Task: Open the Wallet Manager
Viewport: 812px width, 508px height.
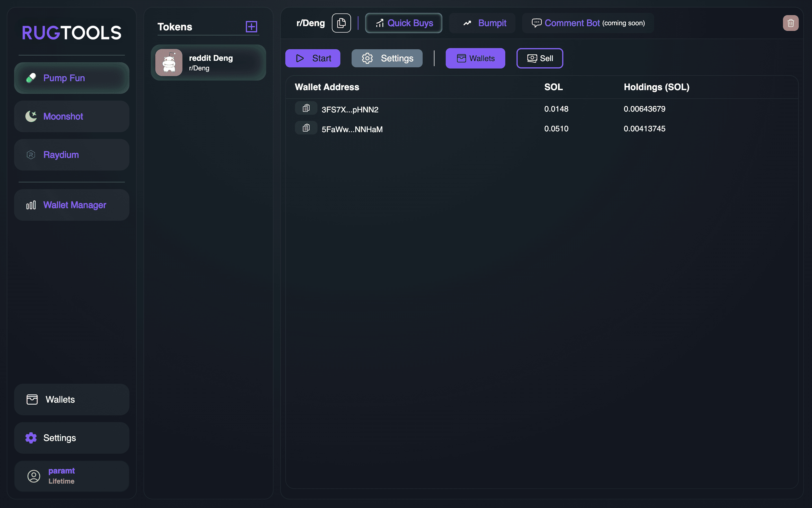Action: pos(72,205)
